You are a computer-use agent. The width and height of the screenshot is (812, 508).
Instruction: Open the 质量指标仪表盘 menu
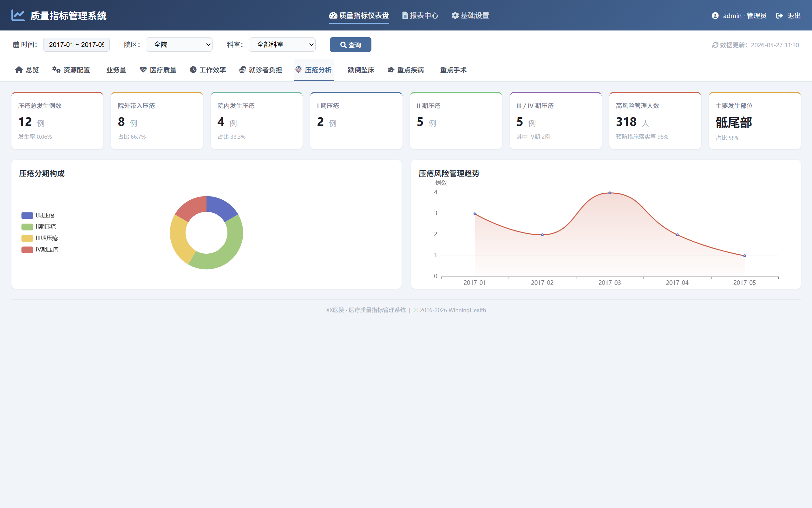point(359,16)
